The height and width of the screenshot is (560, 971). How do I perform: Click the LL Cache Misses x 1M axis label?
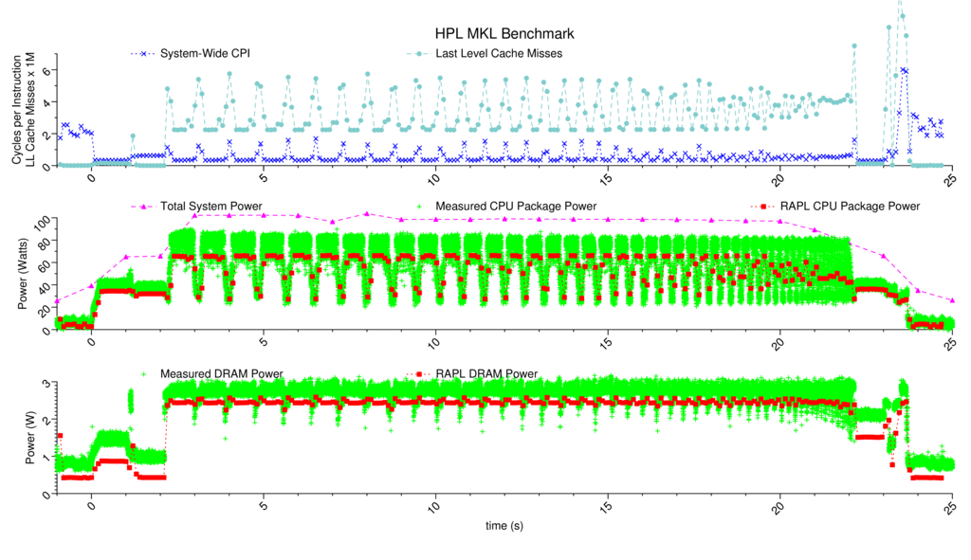tap(30, 109)
